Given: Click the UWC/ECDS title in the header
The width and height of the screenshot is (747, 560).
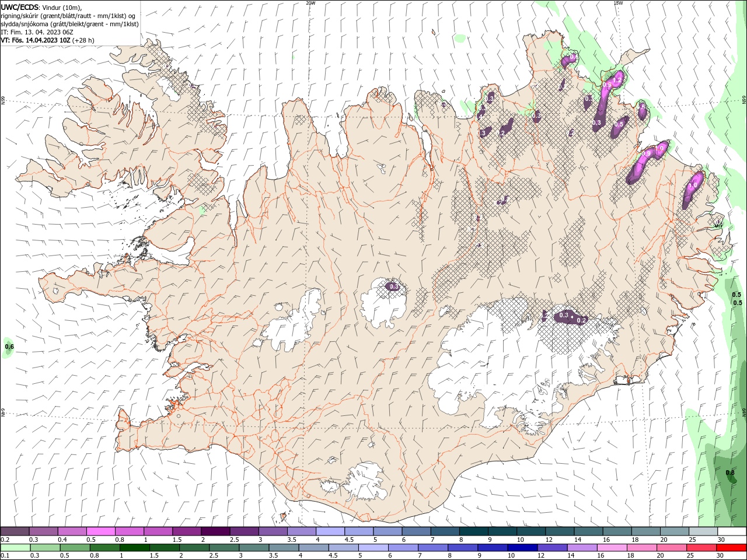Looking at the screenshot, I should point(19,7).
